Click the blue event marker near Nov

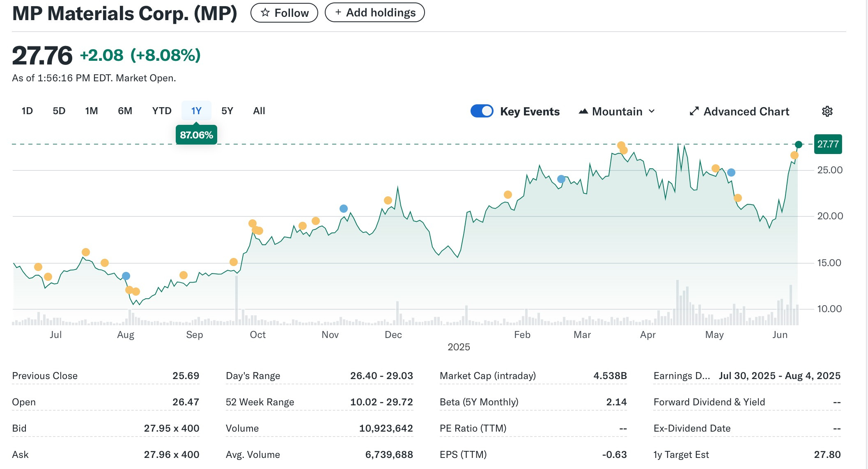click(344, 209)
